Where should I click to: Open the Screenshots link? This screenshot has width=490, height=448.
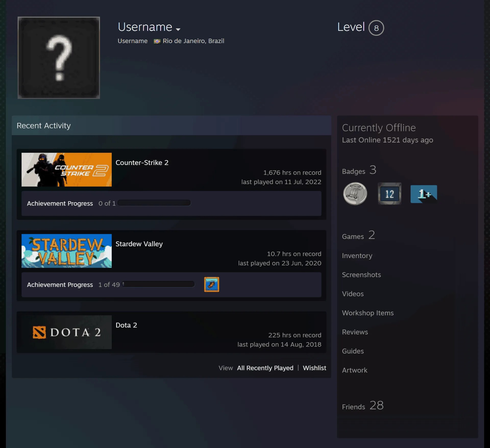(361, 275)
